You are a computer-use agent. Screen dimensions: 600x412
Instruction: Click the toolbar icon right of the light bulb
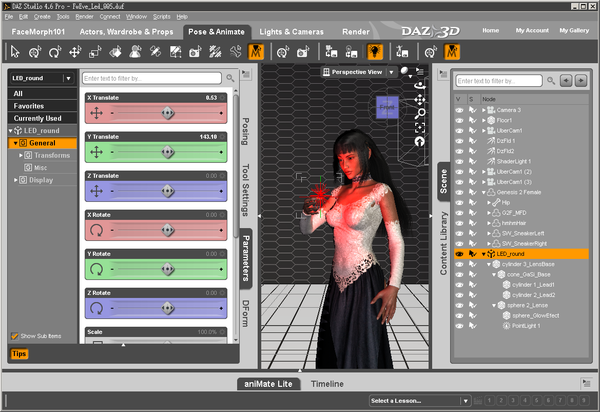tap(402, 52)
